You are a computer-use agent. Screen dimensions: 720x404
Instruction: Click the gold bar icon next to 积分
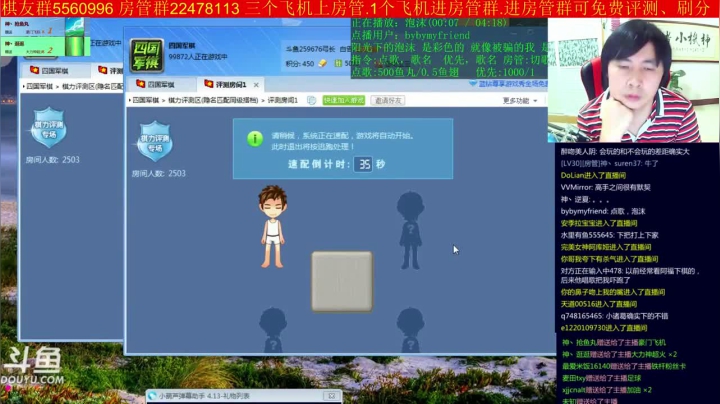point(323,63)
